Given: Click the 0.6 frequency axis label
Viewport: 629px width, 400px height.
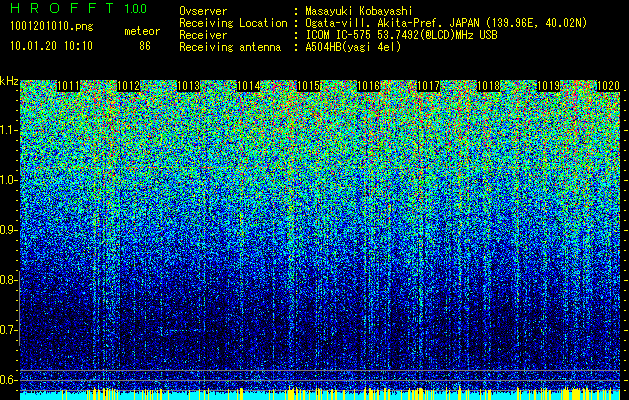Looking at the screenshot, I should [9, 380].
